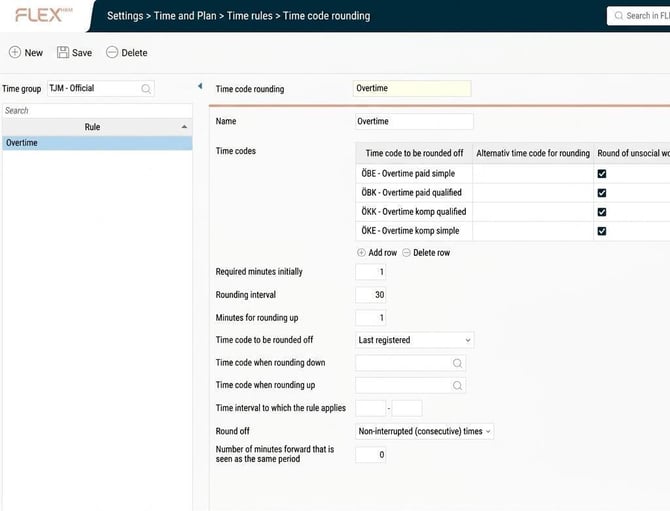
Task: Click alternativ time code cell in ÖKK row
Action: click(533, 212)
